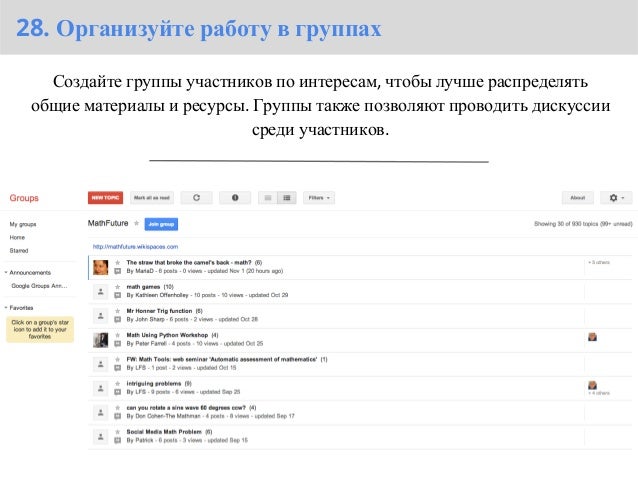Star the rotate a sine wave topic
Image resolution: width=638 pixels, height=479 pixels.
[118, 407]
